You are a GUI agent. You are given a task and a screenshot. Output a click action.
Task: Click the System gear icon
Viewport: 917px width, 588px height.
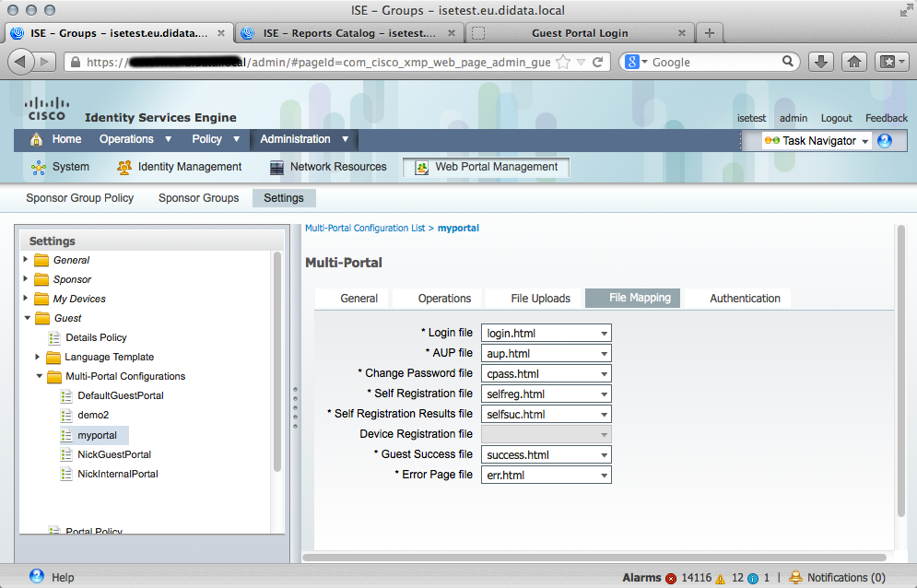point(39,168)
